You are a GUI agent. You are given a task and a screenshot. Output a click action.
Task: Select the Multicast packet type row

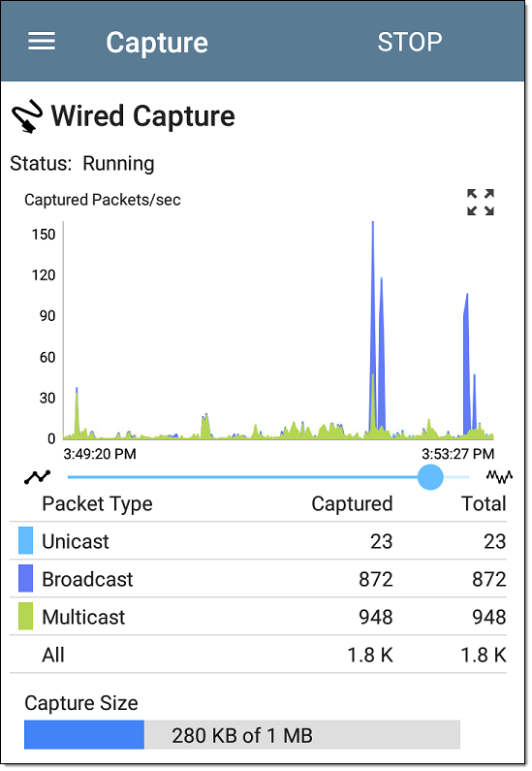[x=259, y=617]
